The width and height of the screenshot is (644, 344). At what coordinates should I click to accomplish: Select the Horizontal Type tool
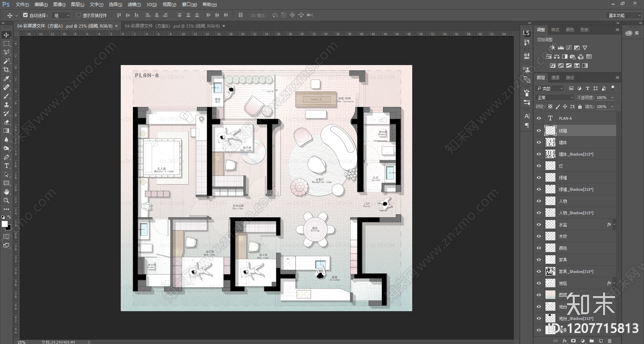coord(6,166)
